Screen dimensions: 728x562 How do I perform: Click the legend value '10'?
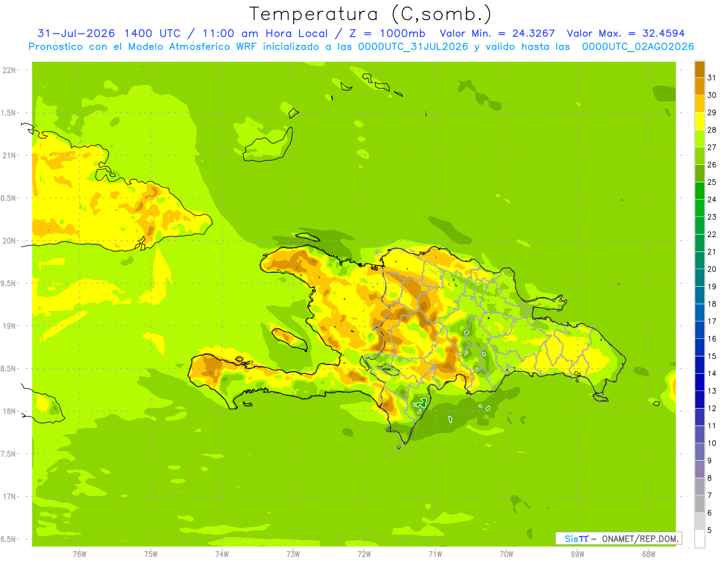[712, 443]
